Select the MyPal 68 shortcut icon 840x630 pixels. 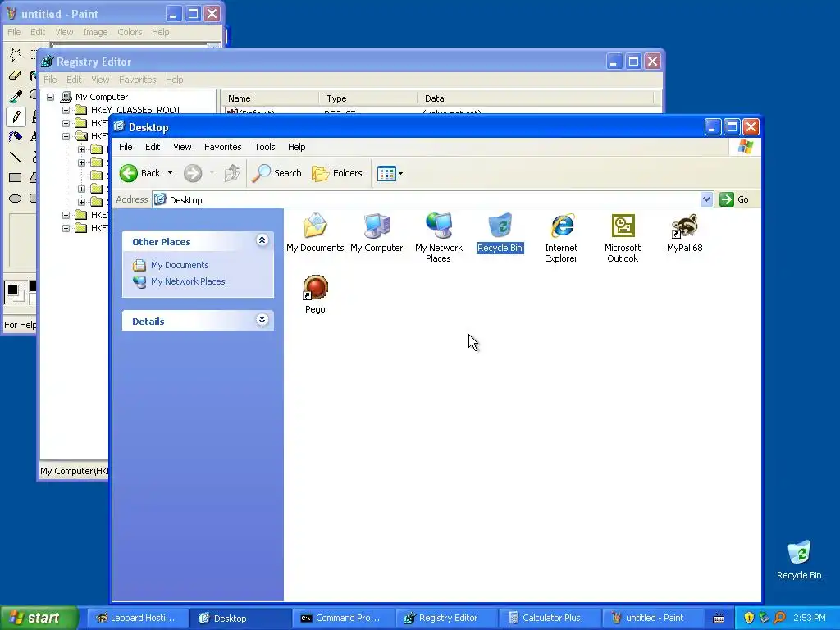[685, 232]
